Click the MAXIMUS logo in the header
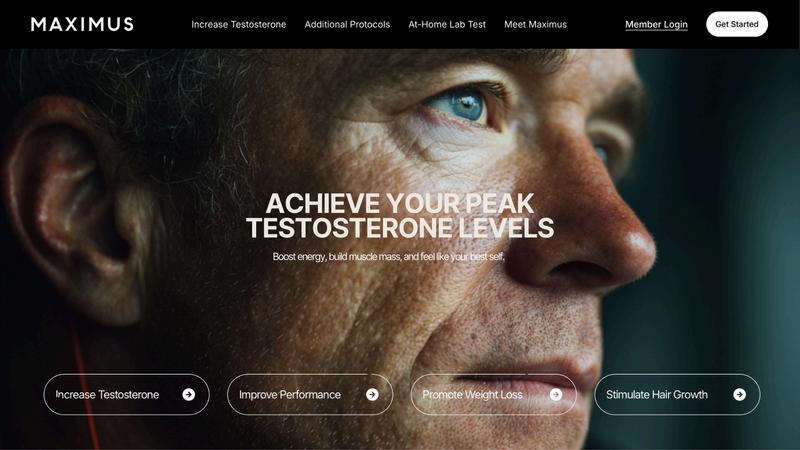This screenshot has height=450, width=800. pyautogui.click(x=82, y=24)
